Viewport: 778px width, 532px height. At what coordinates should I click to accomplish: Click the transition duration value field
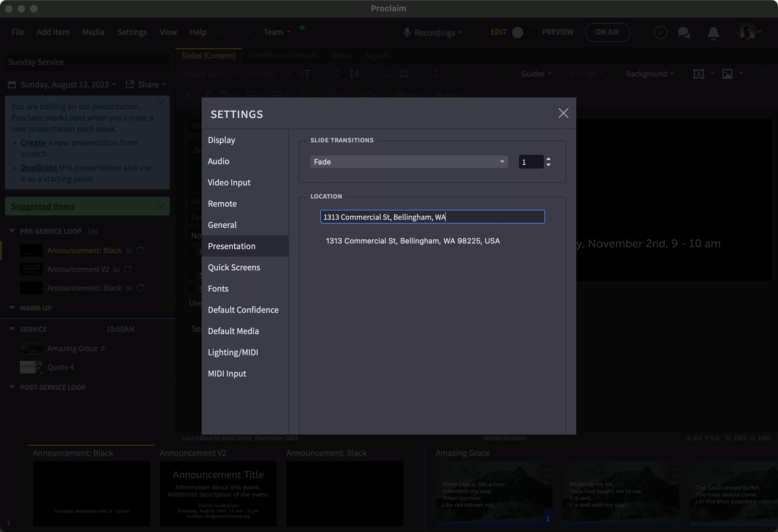(x=531, y=162)
